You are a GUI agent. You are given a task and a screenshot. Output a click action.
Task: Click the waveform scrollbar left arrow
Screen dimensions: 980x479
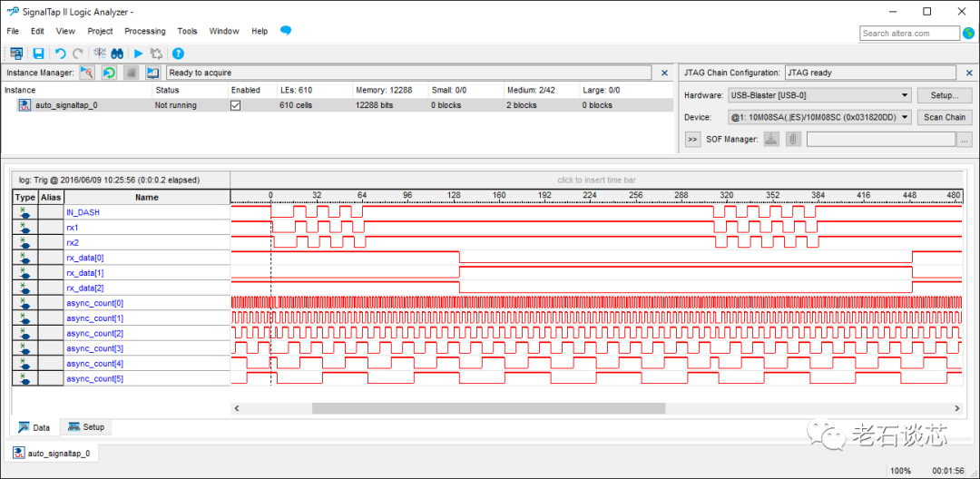237,408
